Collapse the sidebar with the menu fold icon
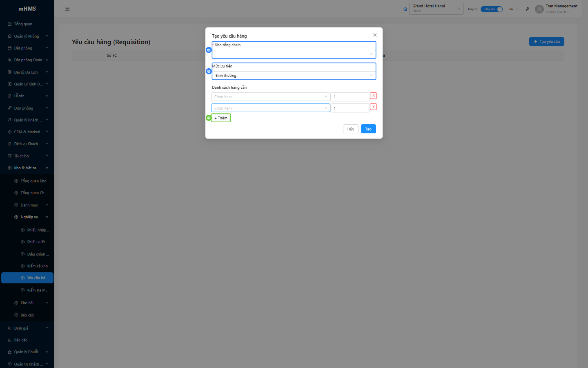Screen dimensions: 588x368 click(67, 9)
